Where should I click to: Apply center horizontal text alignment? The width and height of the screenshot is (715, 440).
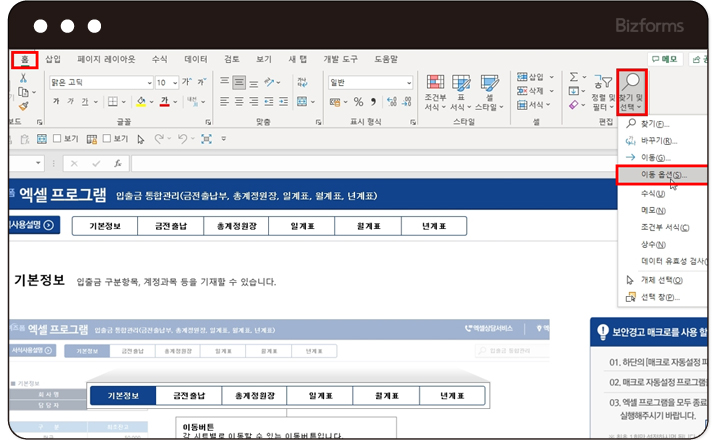pyautogui.click(x=240, y=102)
